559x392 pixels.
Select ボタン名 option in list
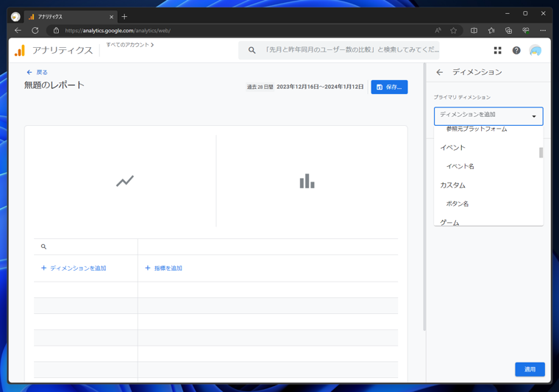point(457,204)
